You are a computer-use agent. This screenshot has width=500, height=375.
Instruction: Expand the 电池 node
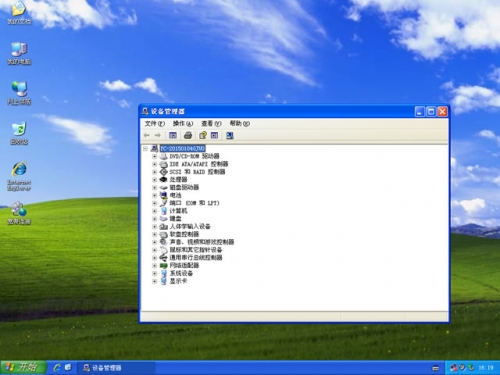154,195
